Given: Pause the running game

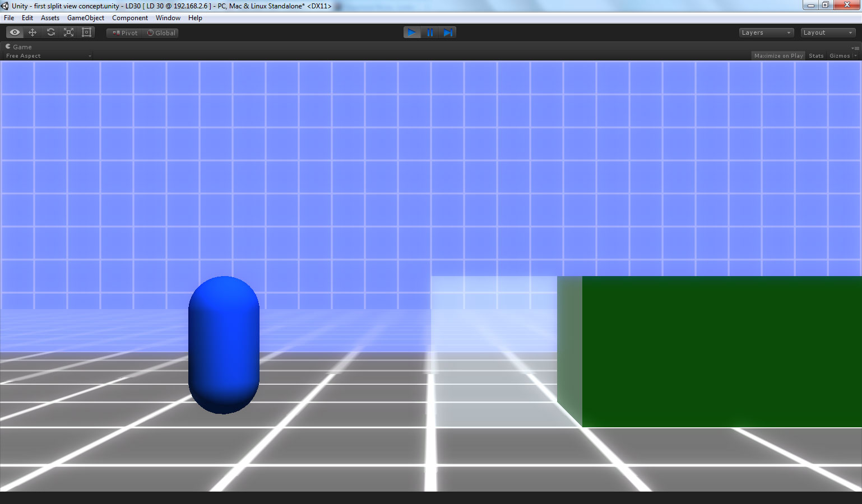Looking at the screenshot, I should [x=430, y=32].
